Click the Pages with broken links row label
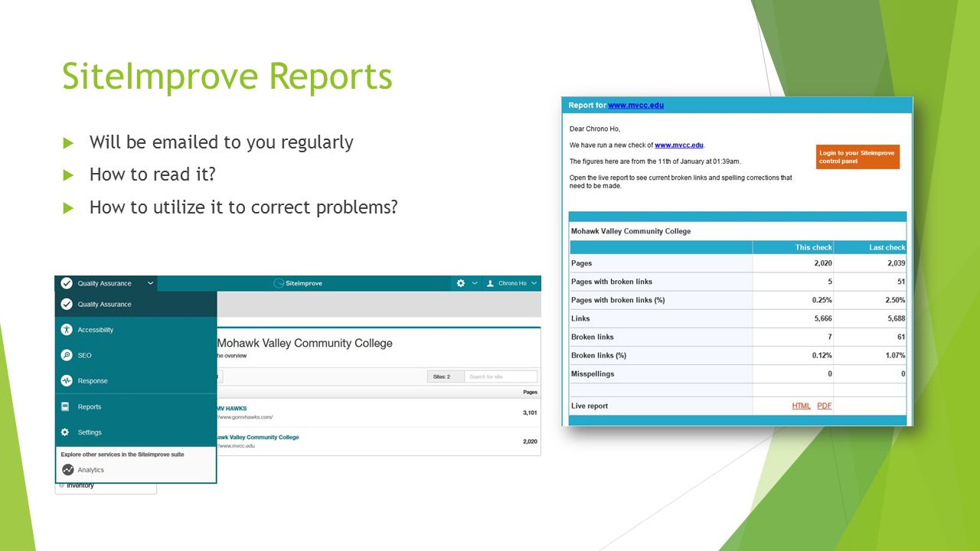Viewport: 980px width, 551px height. [x=612, y=282]
